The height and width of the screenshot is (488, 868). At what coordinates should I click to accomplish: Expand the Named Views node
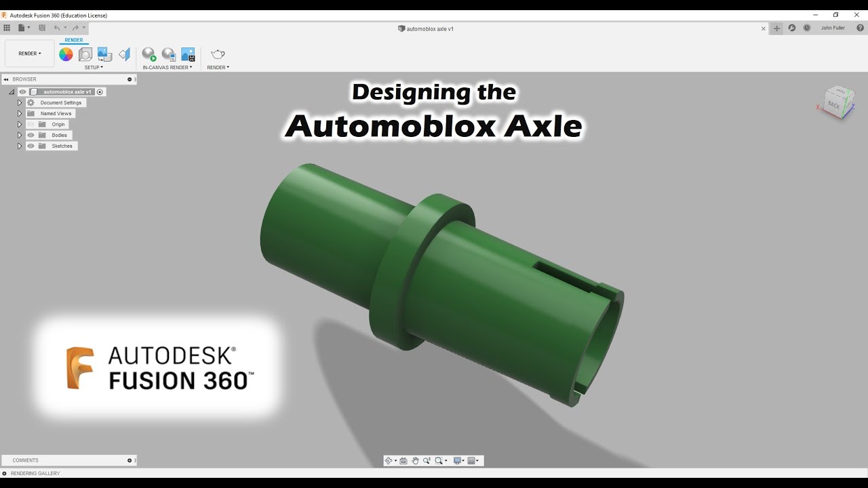click(x=20, y=114)
